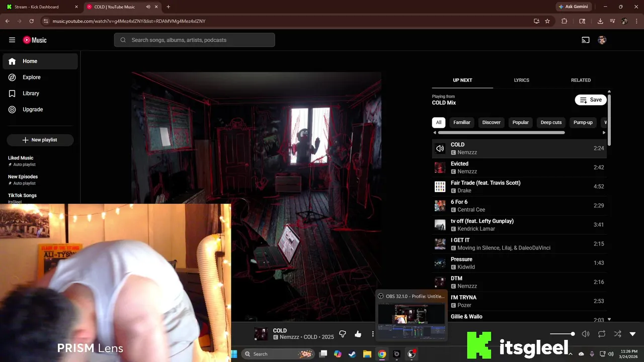This screenshot has height=362, width=644.
Task: Click the now-playing album thumbnail in player bar
Action: [x=261, y=334]
